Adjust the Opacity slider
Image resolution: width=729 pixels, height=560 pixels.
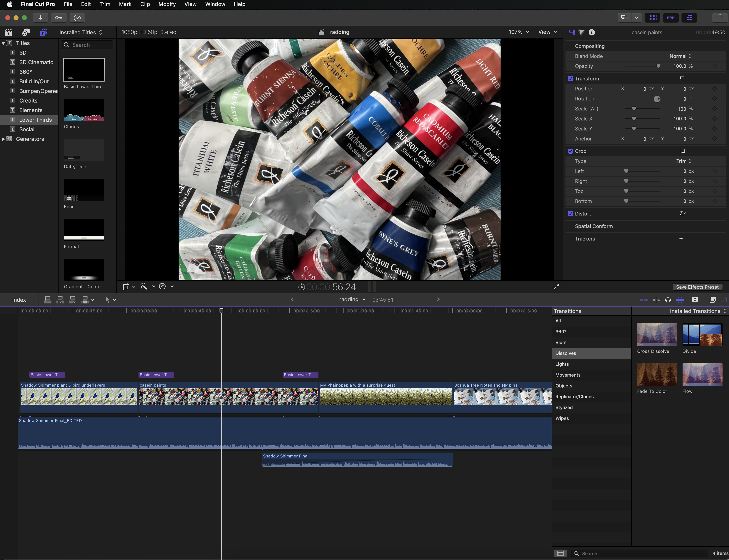658,66
